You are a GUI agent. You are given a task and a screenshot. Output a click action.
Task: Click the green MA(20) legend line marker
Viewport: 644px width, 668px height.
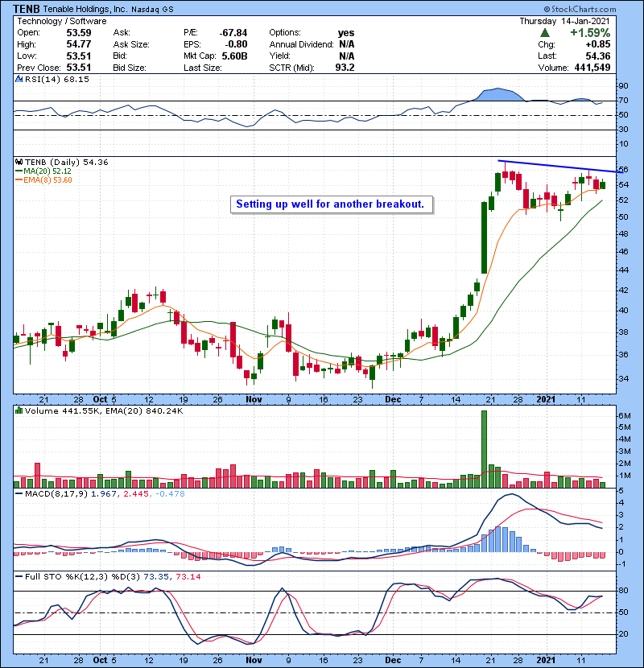click(x=19, y=171)
